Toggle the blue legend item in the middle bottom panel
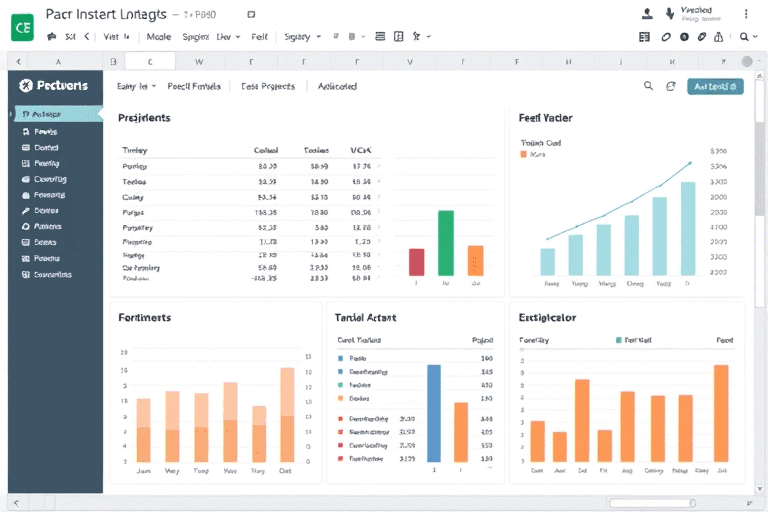The image size is (768, 512). [340, 358]
